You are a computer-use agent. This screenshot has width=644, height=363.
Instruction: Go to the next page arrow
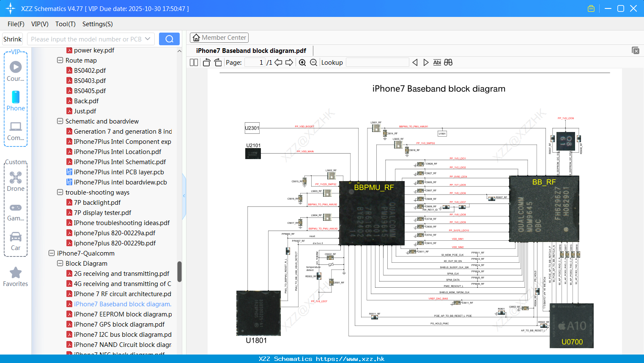[x=289, y=63]
